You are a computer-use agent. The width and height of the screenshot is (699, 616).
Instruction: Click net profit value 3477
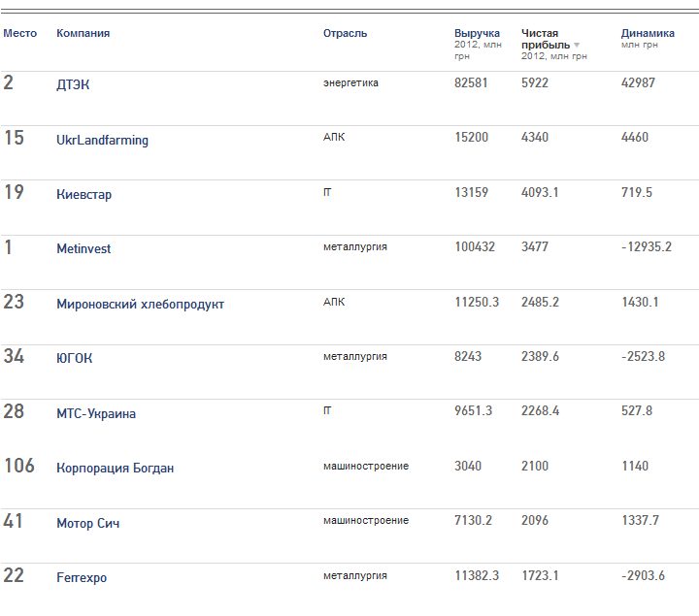click(x=535, y=246)
